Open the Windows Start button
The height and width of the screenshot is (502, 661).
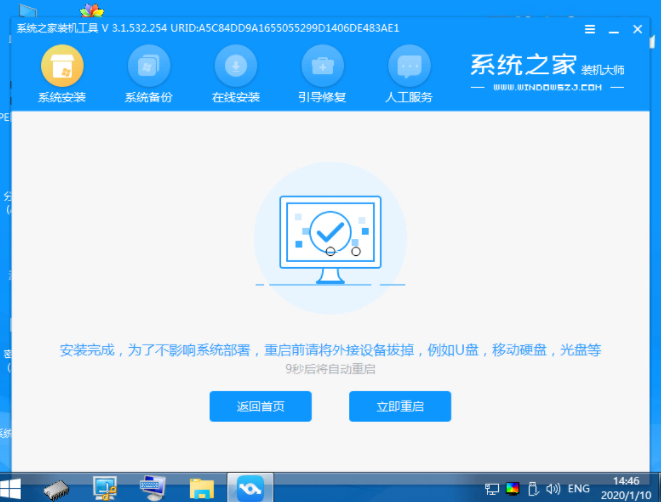(x=11, y=489)
